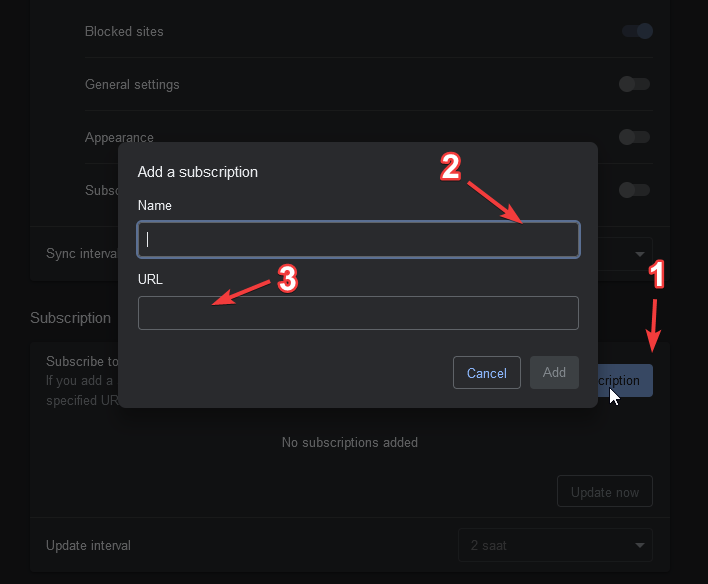Image resolution: width=708 pixels, height=584 pixels.
Task: Toggle the Blocked sites switch
Action: tap(636, 31)
